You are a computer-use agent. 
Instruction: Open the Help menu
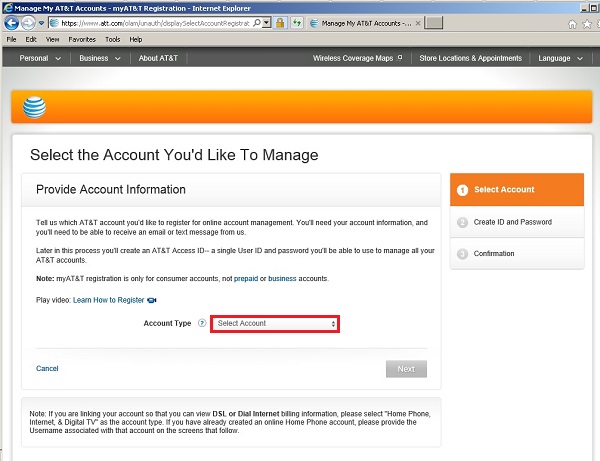[135, 39]
